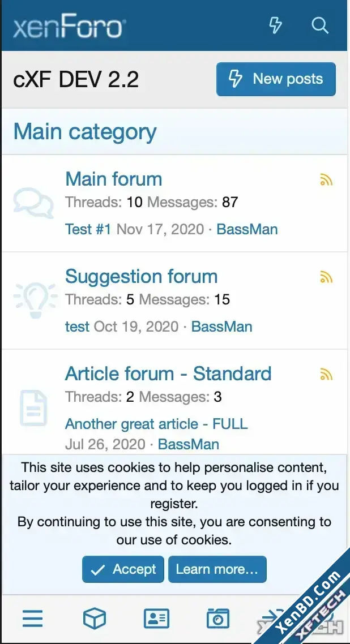Screen dimensions: 350x644
Task: Click the ID card icon in bottom bar
Action: click(156, 618)
